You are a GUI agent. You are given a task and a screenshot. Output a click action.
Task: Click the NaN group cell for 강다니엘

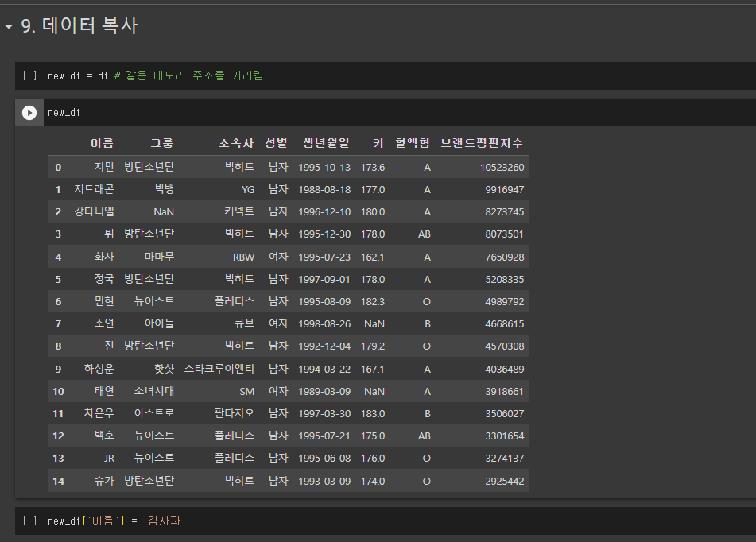(164, 211)
